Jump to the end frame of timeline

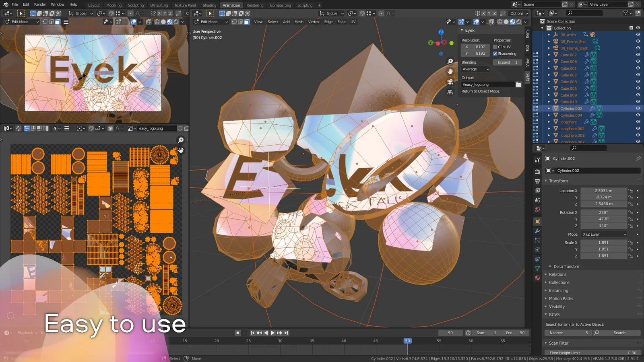[286, 333]
